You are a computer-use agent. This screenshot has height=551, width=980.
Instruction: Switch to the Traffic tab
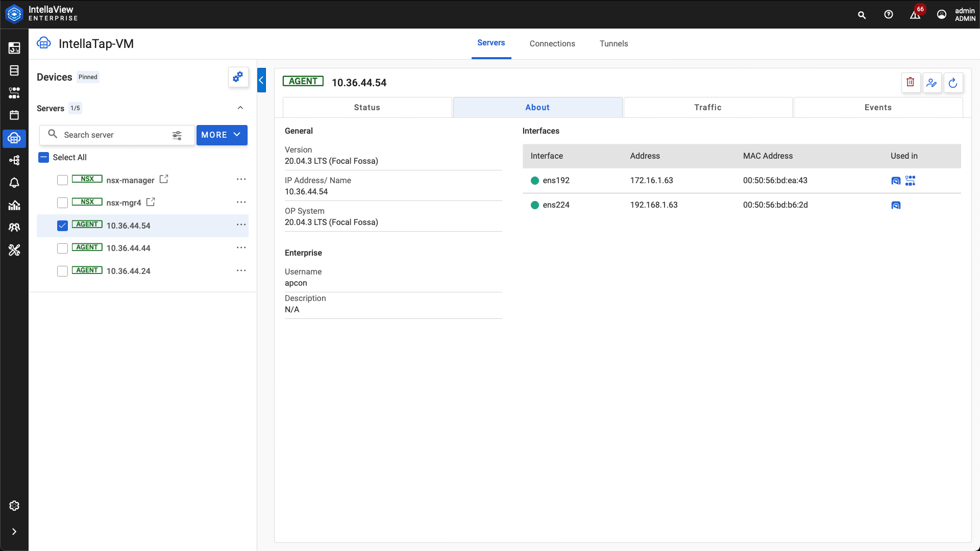pos(707,107)
